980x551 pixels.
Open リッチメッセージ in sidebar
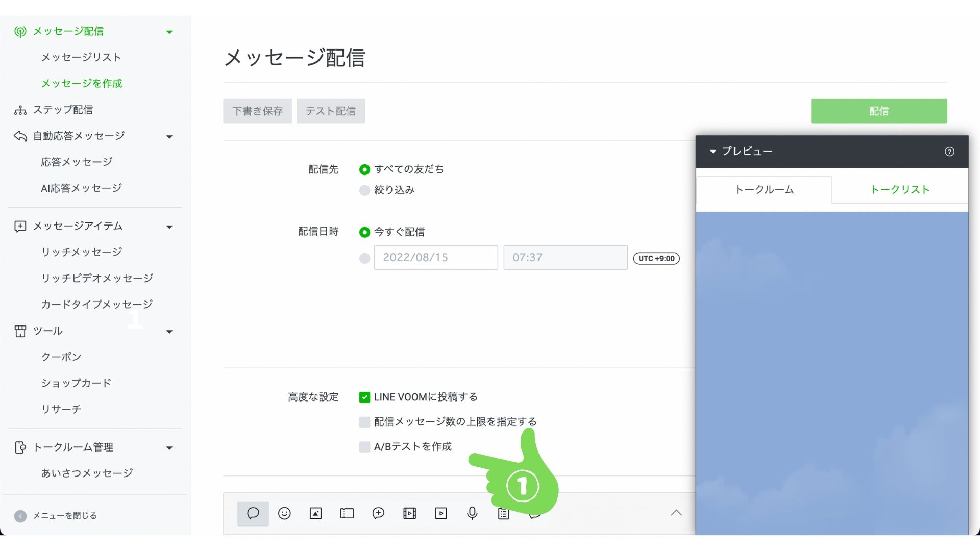point(82,252)
